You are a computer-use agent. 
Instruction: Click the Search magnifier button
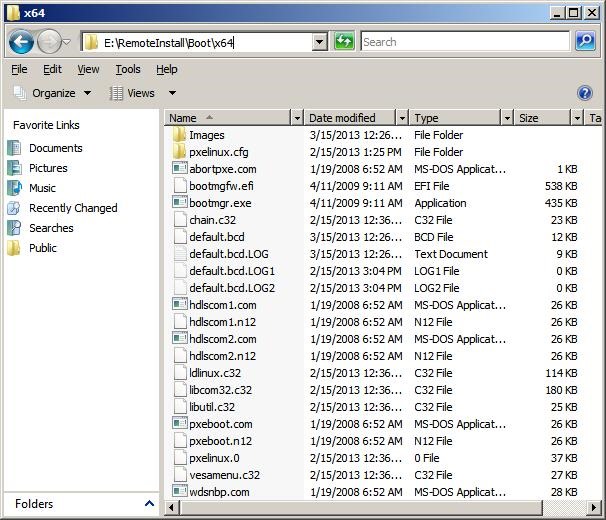click(585, 41)
